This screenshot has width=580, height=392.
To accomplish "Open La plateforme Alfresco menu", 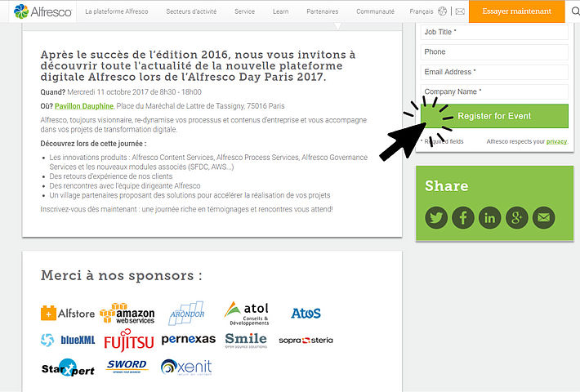I will coord(117,11).
